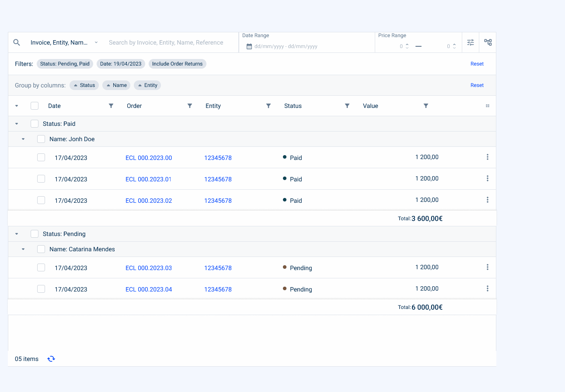This screenshot has height=392, width=565.
Task: Click the search magnifier icon
Action: coord(17,42)
